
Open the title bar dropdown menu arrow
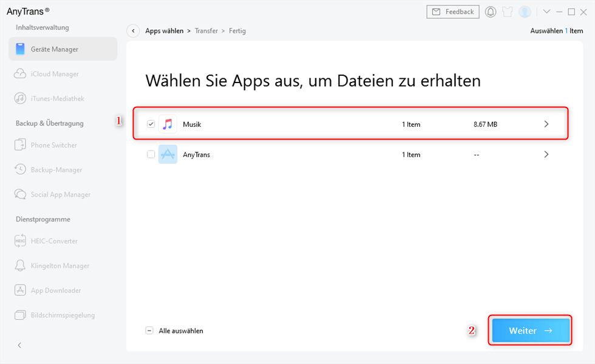(x=546, y=12)
